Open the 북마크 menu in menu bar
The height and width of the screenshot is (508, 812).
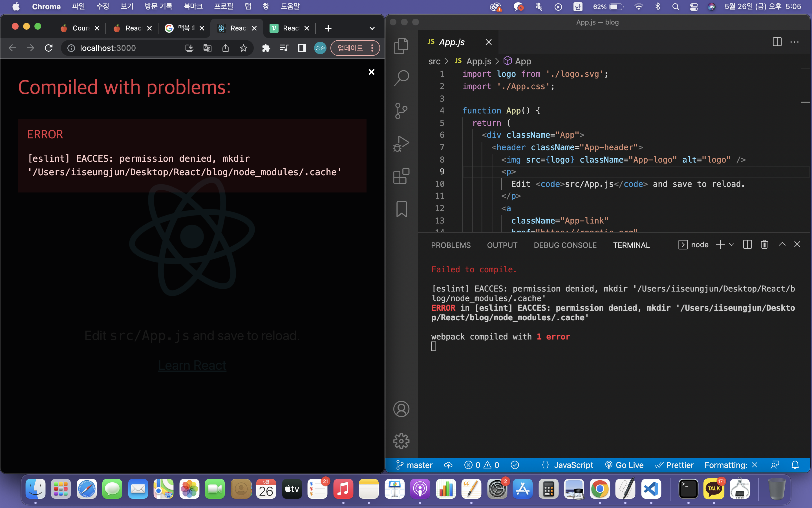(193, 6)
